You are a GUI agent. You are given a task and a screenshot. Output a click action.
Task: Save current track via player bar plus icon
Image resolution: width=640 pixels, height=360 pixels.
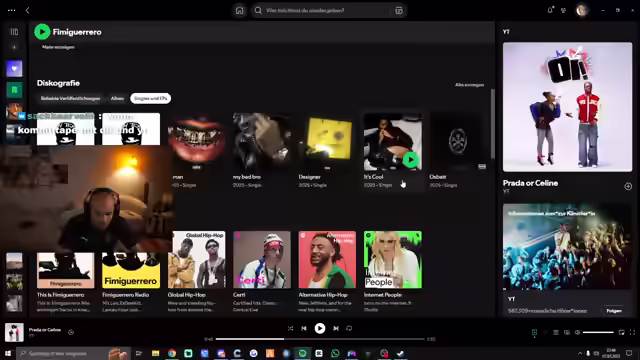[71, 332]
